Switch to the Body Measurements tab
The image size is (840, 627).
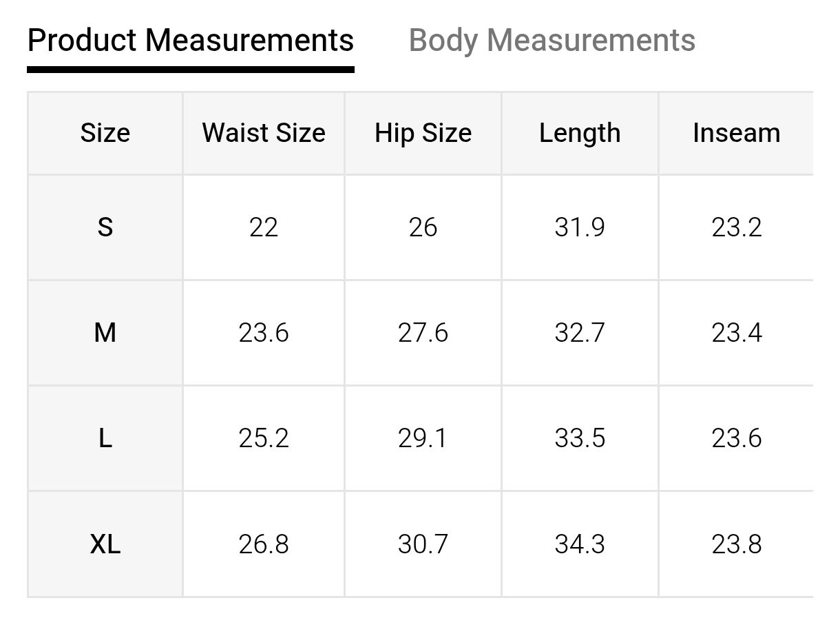click(x=552, y=41)
